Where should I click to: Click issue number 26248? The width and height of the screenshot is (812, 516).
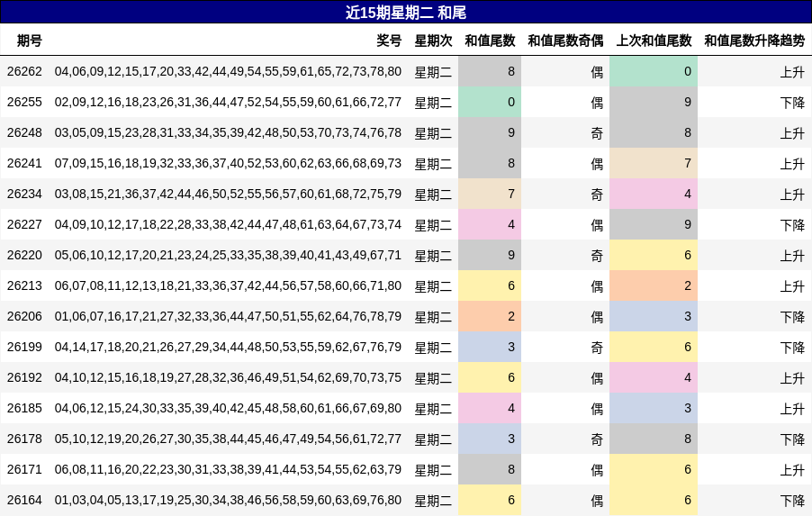(24, 132)
